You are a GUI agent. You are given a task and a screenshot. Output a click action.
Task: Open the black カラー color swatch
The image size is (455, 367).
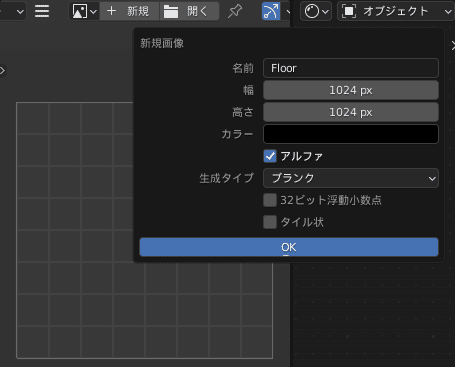coord(351,134)
